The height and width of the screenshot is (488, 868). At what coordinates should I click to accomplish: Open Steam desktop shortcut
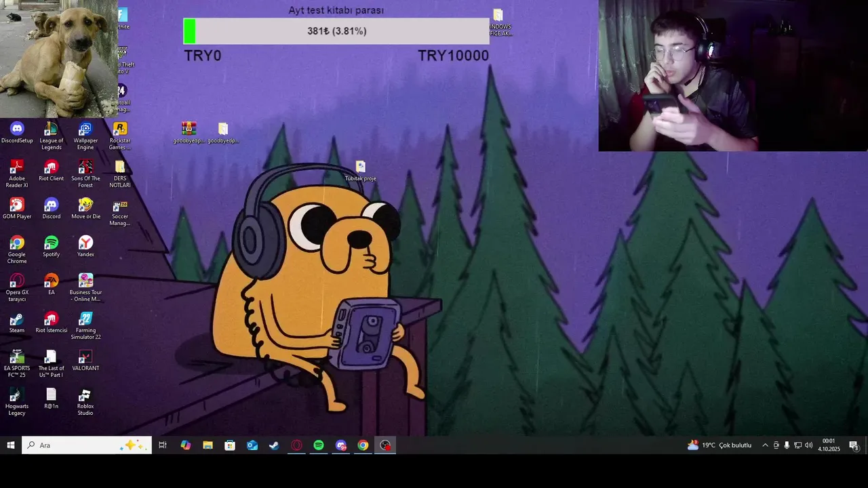(x=17, y=322)
